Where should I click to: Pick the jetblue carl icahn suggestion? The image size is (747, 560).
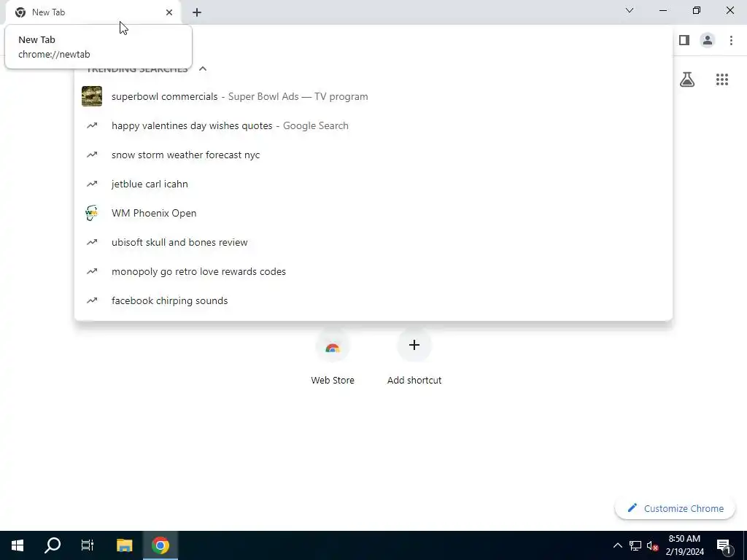click(x=373, y=184)
